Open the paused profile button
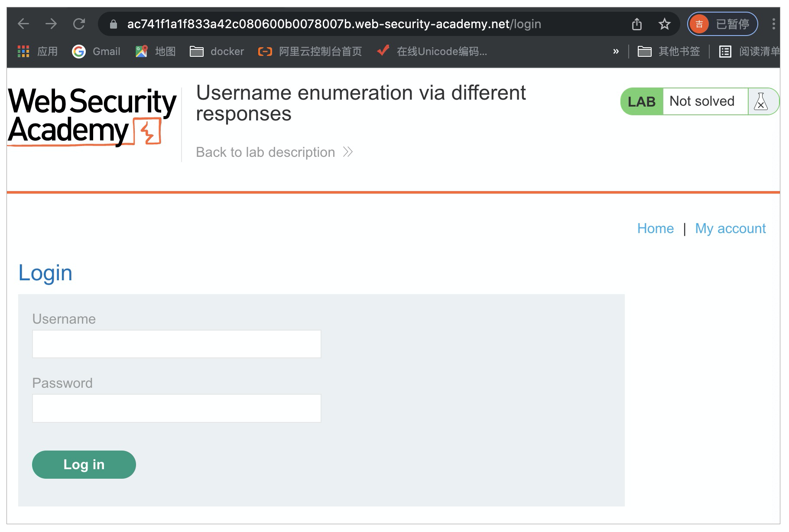The height and width of the screenshot is (532, 789). pyautogui.click(x=723, y=24)
